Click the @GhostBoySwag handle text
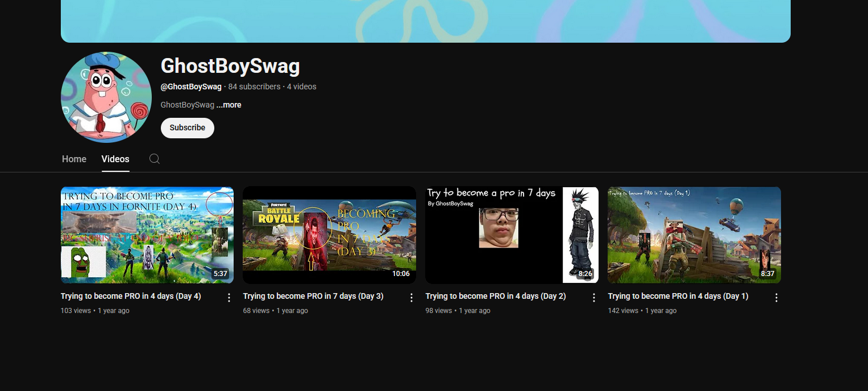868x391 pixels. click(191, 87)
